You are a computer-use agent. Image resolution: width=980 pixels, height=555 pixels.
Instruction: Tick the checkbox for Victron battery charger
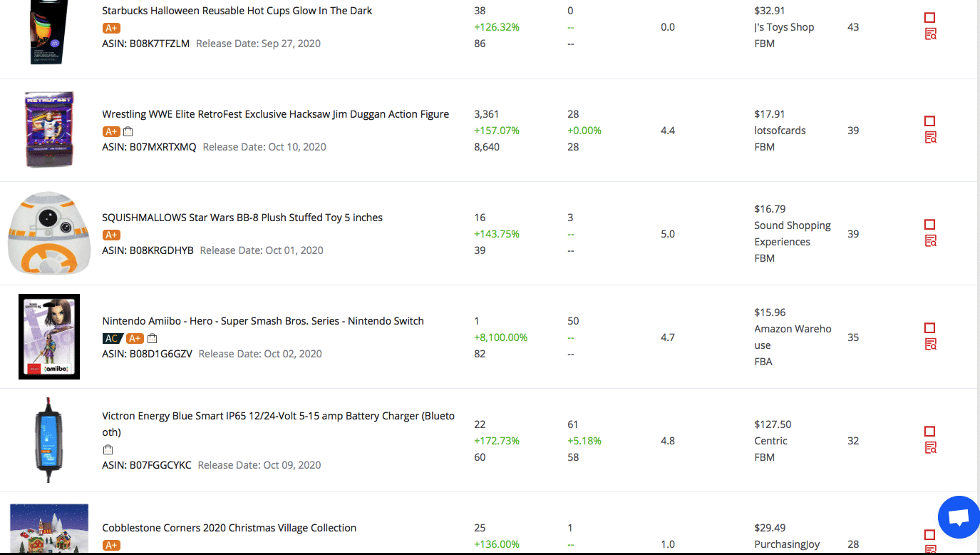929,432
